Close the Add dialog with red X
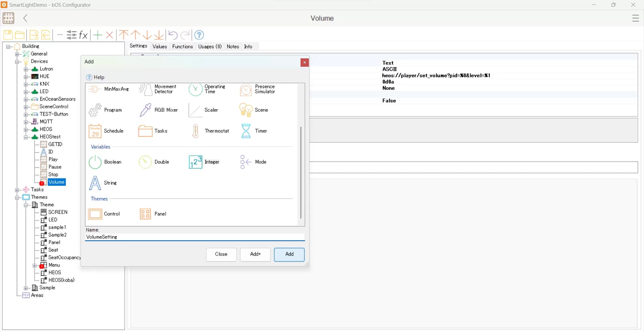This screenshot has width=644, height=332. tap(305, 63)
